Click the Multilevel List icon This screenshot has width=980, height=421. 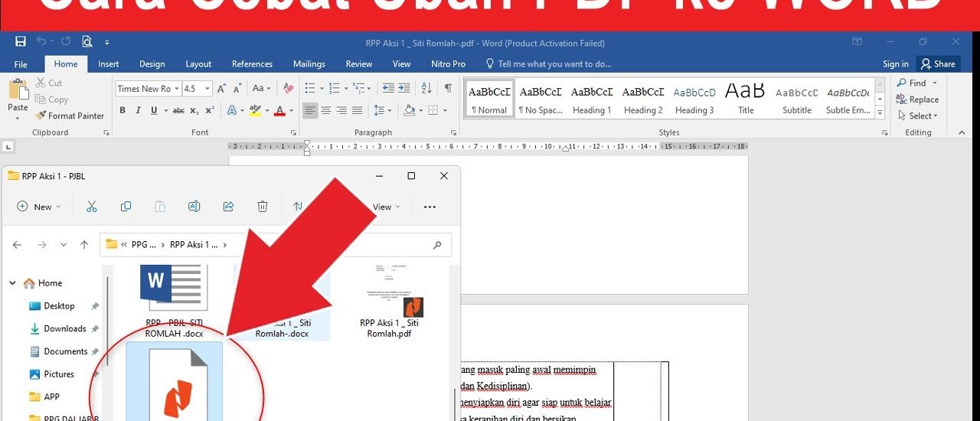[359, 89]
